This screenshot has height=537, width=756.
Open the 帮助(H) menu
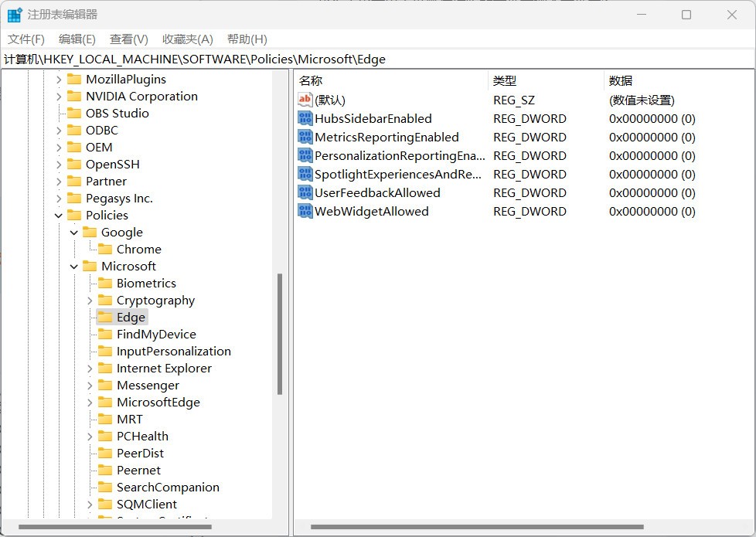point(247,39)
